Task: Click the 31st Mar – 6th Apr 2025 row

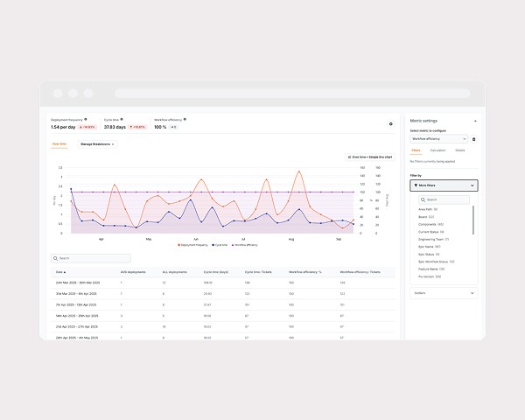Action: (x=223, y=294)
